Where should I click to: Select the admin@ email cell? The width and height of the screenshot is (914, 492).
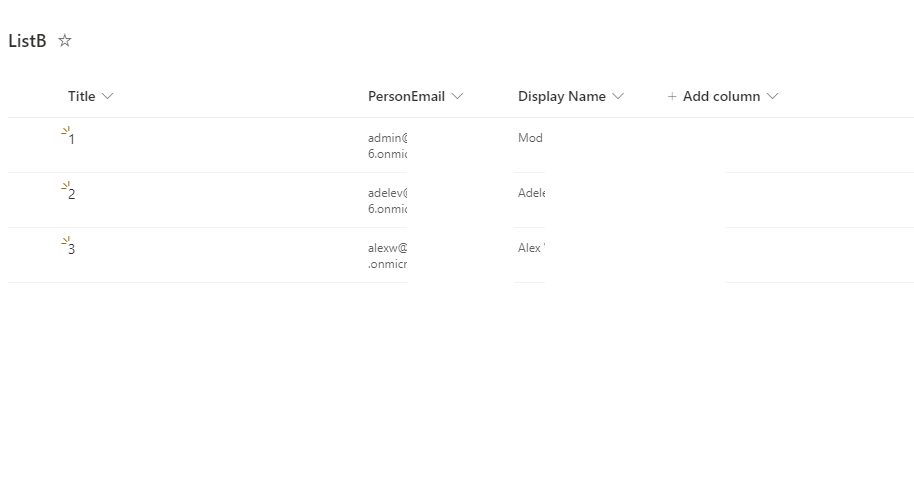(388, 146)
